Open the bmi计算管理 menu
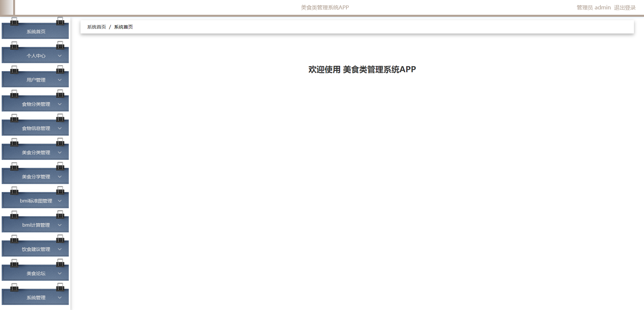Viewport: 644px width, 310px height. tap(35, 225)
